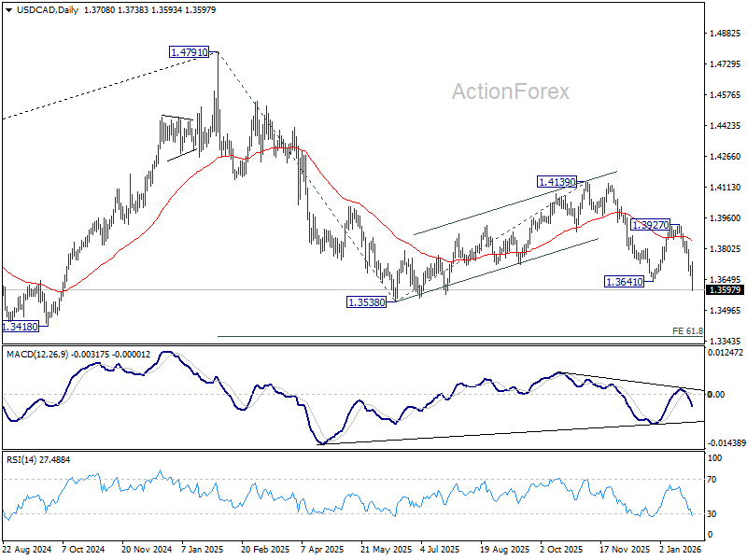Screen dimensions: 747x560
Task: Click the 2 Jan 2026 date marker
Action: point(681,550)
